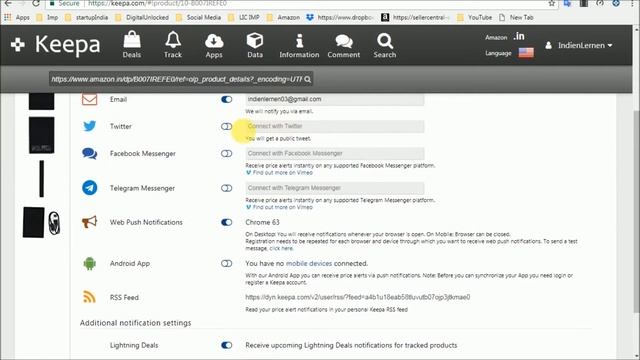Change the Amazon .in locale selector
This screenshot has width=640, height=360.
[519, 37]
